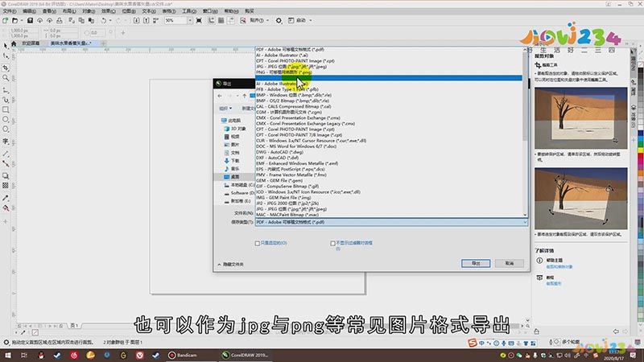Click the 教程 tutorial link in hints panel
This screenshot has height=362, width=644.
pyautogui.click(x=550, y=278)
